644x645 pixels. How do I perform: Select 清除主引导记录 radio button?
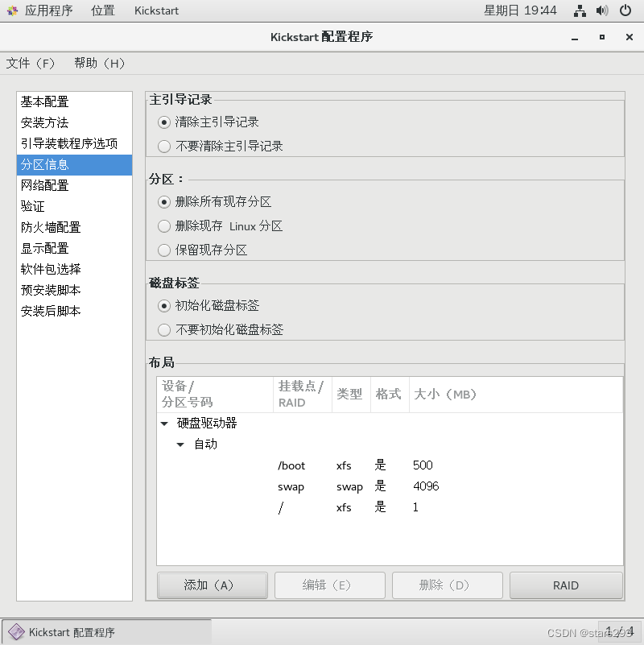(164, 122)
